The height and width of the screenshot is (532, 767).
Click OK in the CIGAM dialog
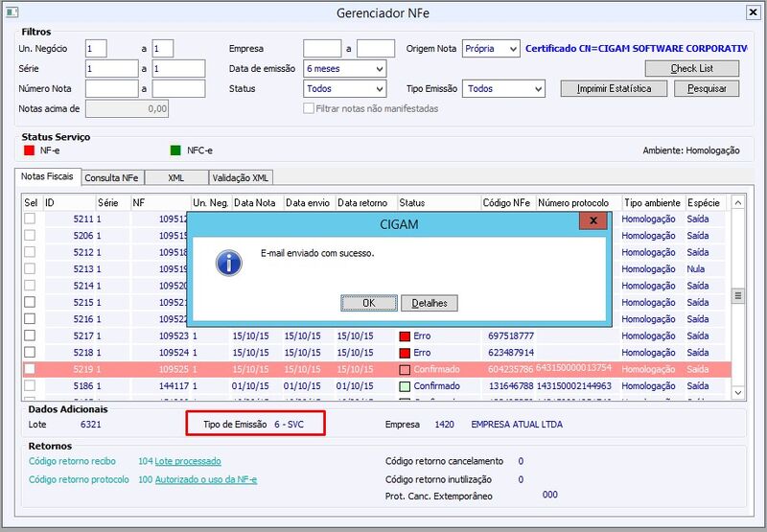click(369, 303)
